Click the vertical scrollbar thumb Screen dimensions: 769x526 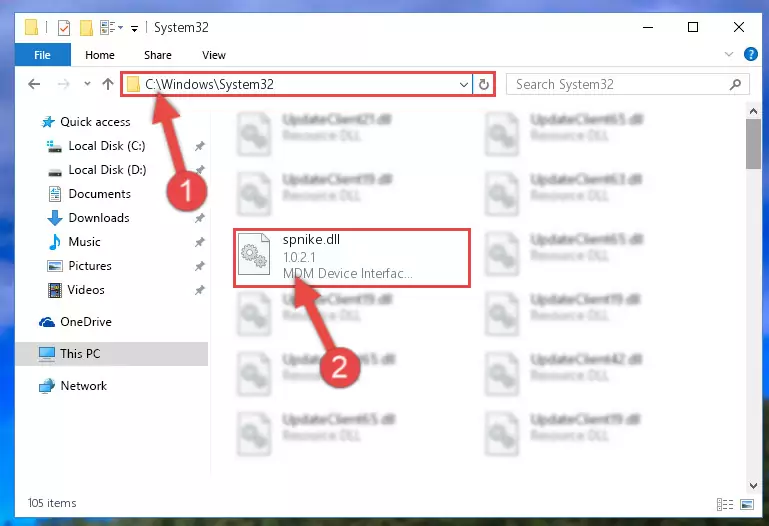click(753, 144)
